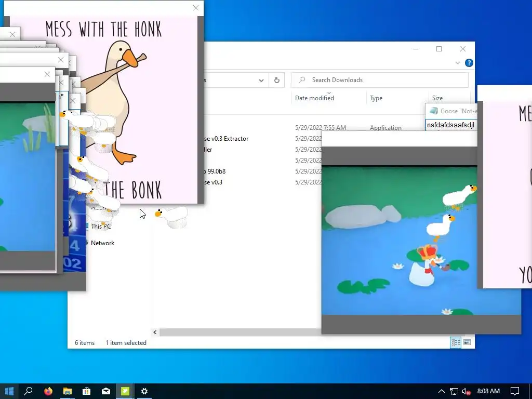Maximize the File Explorer window

[x=439, y=49]
